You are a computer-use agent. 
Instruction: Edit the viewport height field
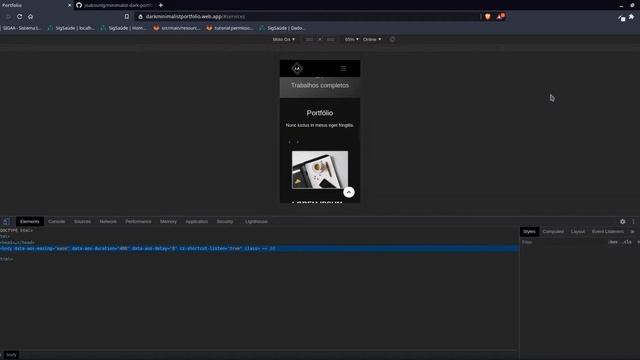tap(331, 40)
